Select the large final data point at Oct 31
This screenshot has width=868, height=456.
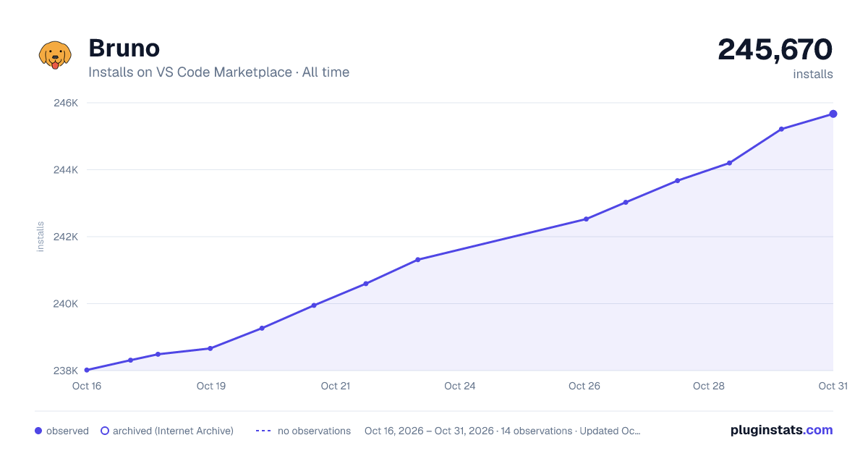coord(833,114)
